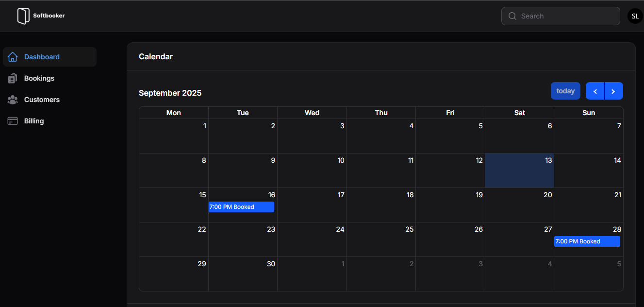Click the Customers people icon
The height and width of the screenshot is (307, 644).
click(x=13, y=100)
